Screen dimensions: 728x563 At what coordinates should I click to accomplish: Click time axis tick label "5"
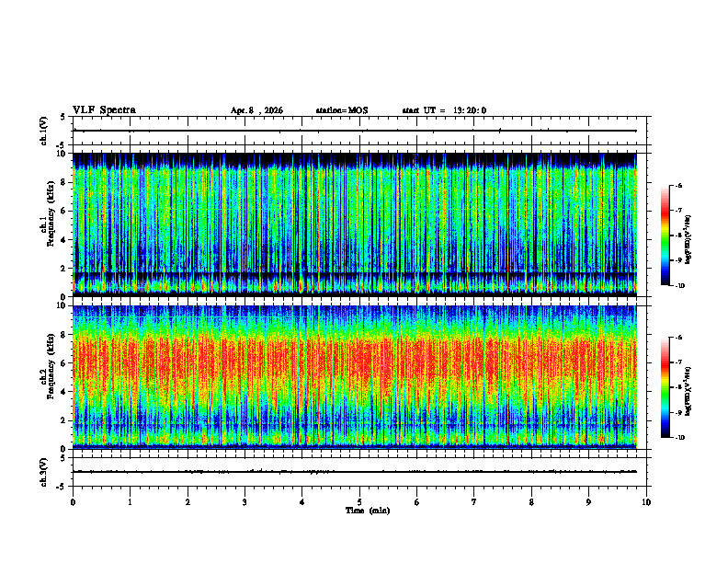(x=359, y=502)
